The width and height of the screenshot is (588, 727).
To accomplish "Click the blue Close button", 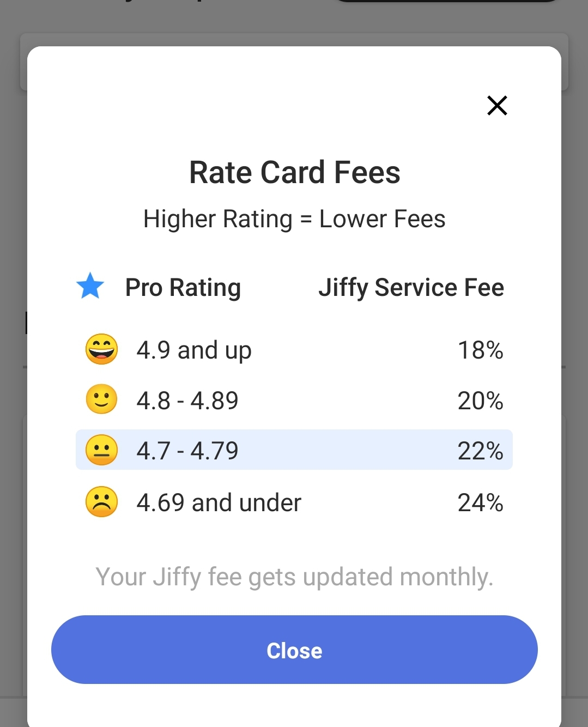I will point(294,650).
